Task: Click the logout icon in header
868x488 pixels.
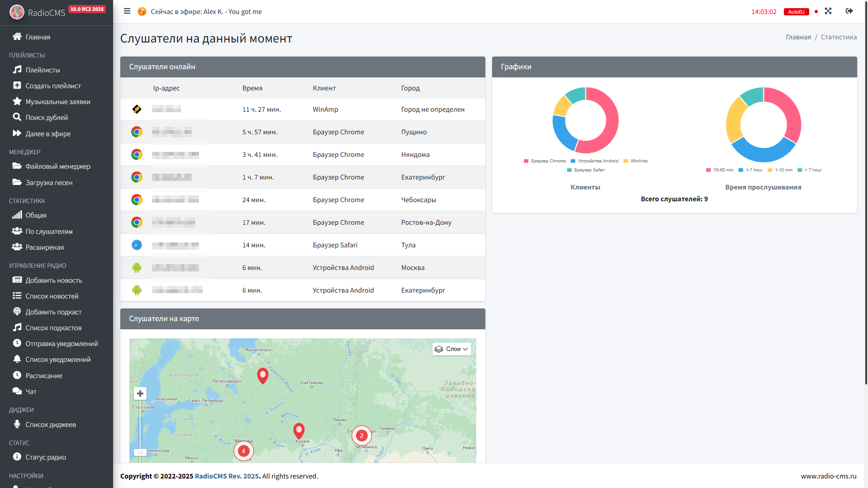Action: click(849, 11)
